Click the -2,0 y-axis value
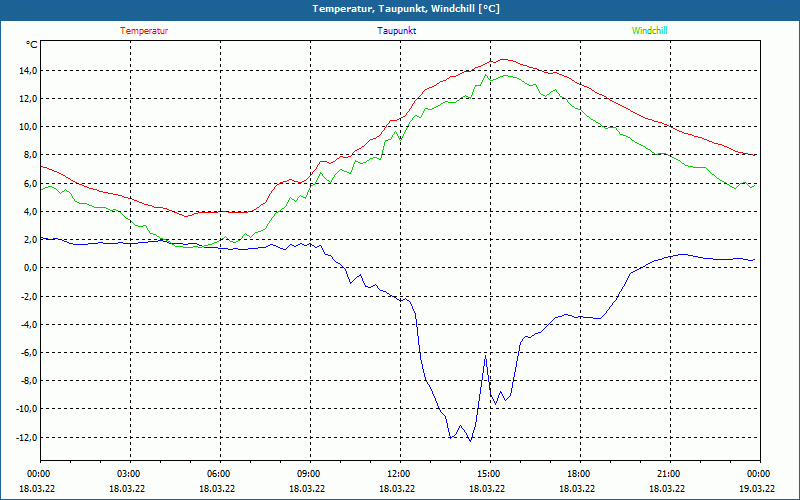This screenshot has height=500, width=800. point(29,296)
